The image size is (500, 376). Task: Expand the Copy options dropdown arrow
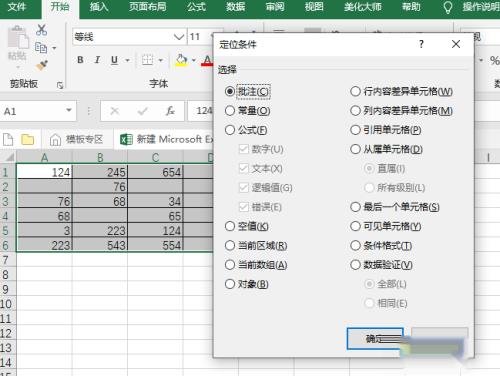pos(54,48)
